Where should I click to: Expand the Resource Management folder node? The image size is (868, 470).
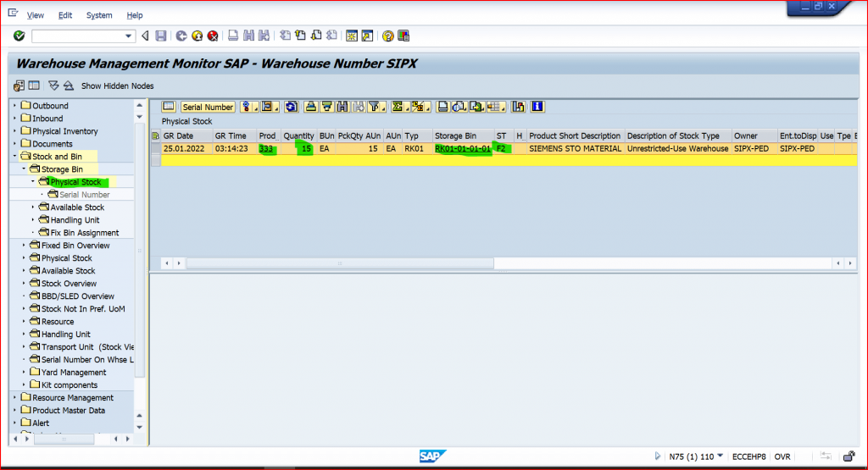pyautogui.click(x=15, y=397)
